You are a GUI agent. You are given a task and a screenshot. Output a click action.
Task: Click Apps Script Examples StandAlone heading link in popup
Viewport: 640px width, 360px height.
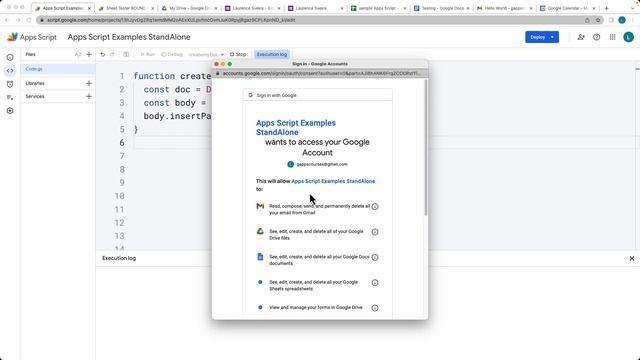pos(296,127)
